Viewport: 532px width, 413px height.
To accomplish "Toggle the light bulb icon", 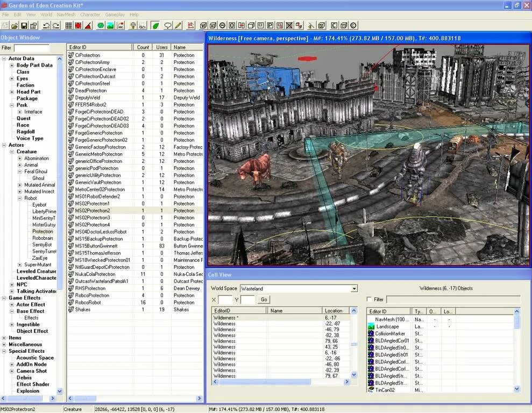I will point(133,25).
